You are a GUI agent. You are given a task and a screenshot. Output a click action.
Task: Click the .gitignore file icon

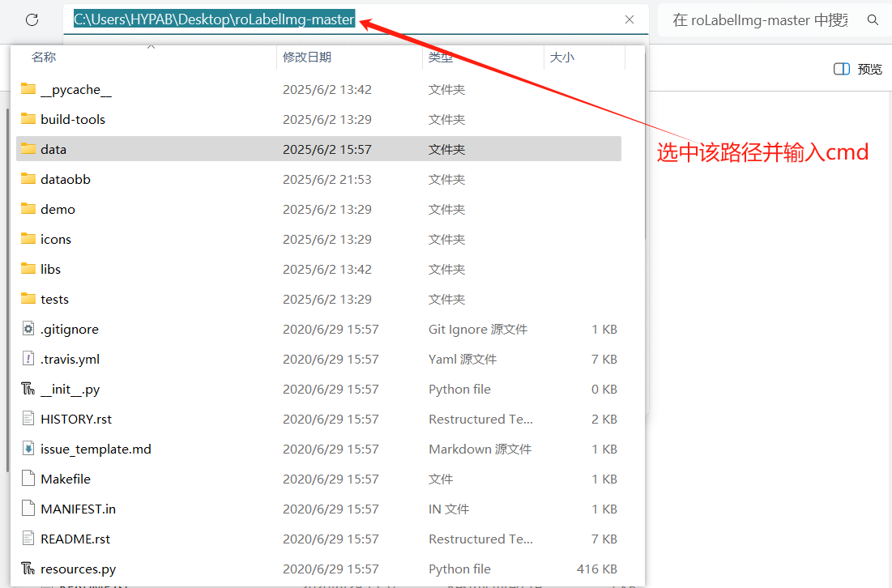point(28,329)
